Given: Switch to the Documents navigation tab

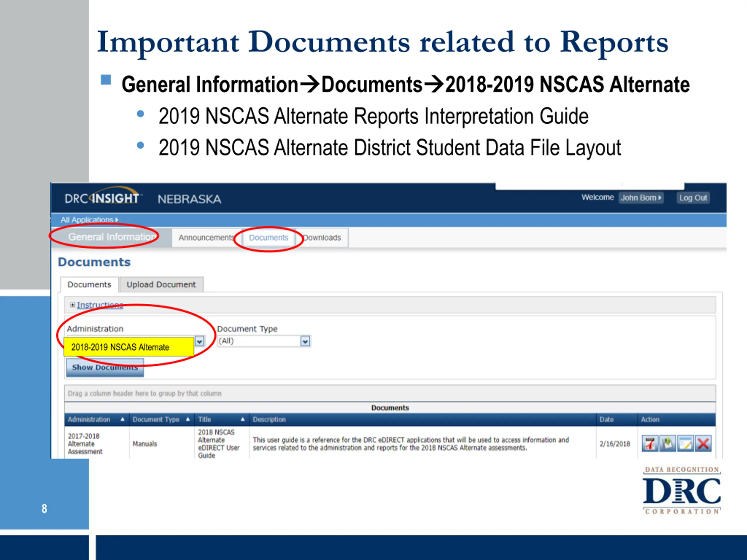Looking at the screenshot, I should (269, 238).
